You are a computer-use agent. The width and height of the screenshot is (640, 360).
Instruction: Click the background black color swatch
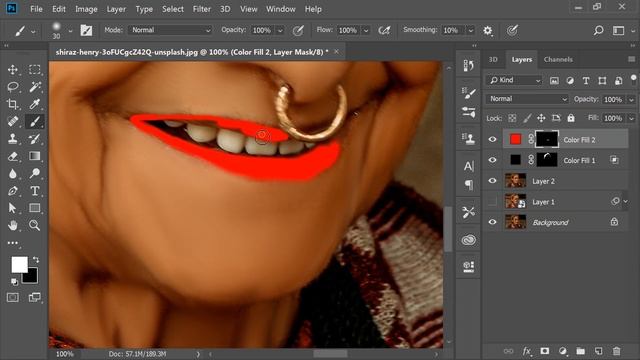click(x=32, y=278)
